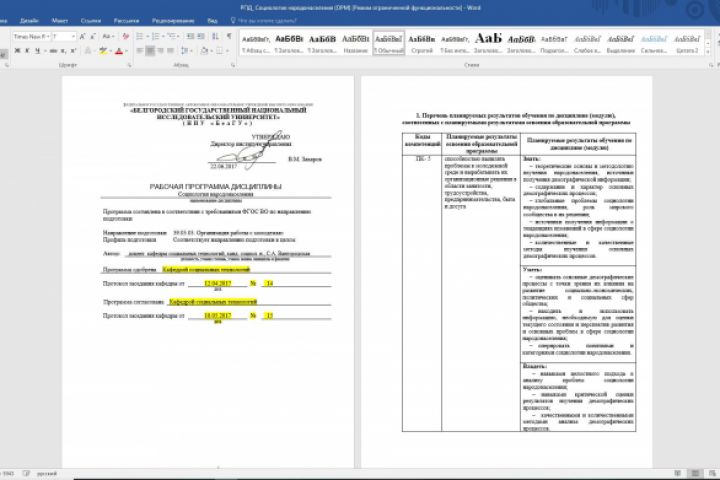Open underline style dropdown arrow

pyautogui.click(x=44, y=51)
